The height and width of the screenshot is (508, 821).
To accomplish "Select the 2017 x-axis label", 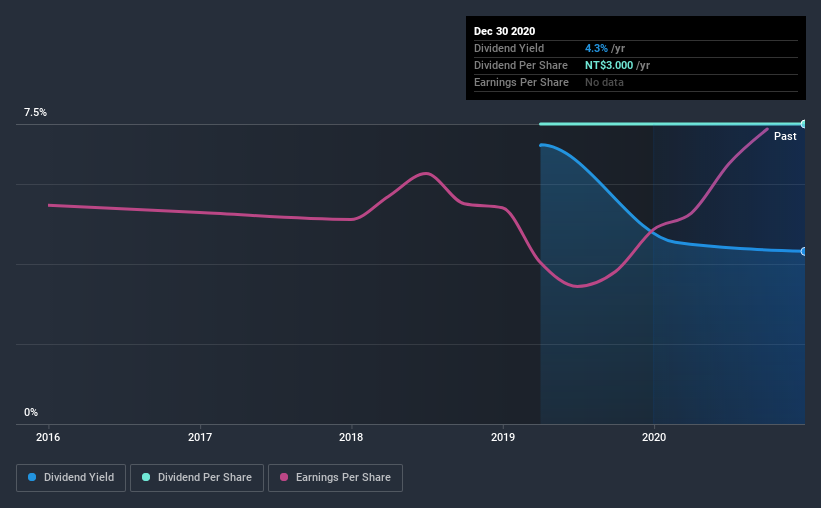I will (x=200, y=437).
